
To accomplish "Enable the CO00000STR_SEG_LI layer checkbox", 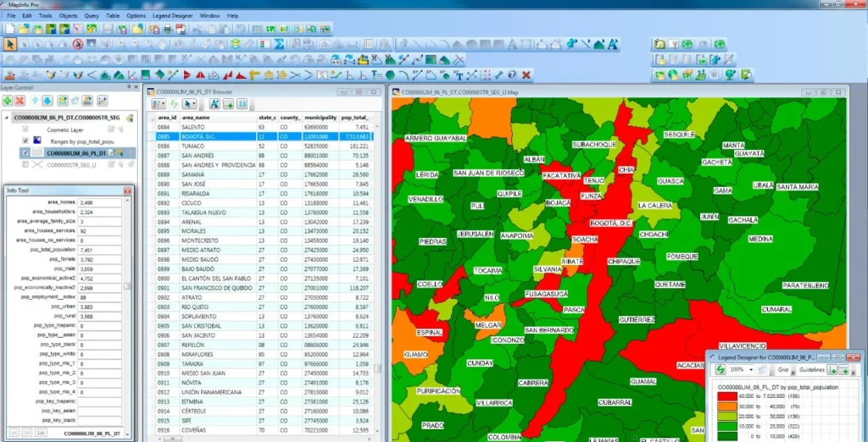I will pyautogui.click(x=25, y=164).
